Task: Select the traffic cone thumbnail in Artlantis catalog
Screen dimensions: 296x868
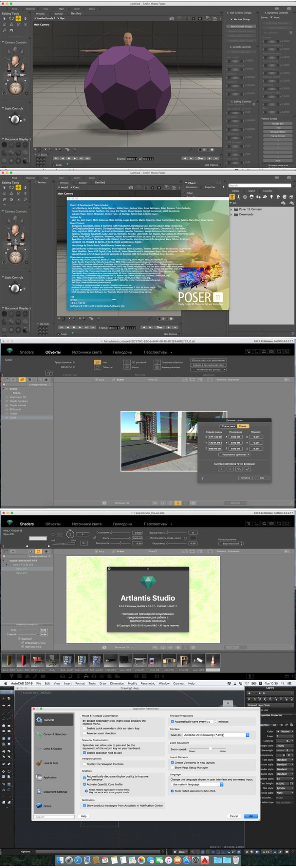Action: [213, 660]
